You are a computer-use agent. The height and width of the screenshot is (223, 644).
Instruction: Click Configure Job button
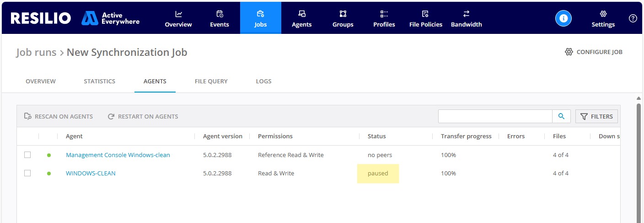[594, 52]
